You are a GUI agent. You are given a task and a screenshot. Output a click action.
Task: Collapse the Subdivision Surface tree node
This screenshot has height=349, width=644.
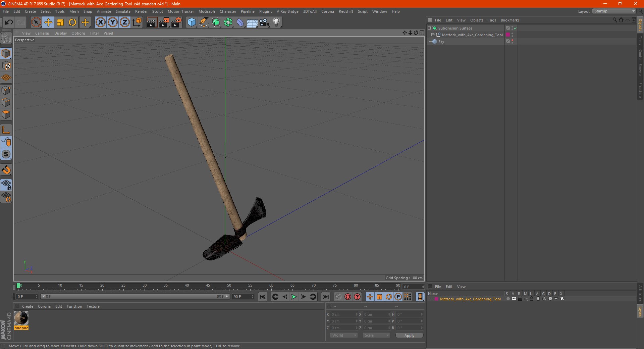(x=429, y=28)
